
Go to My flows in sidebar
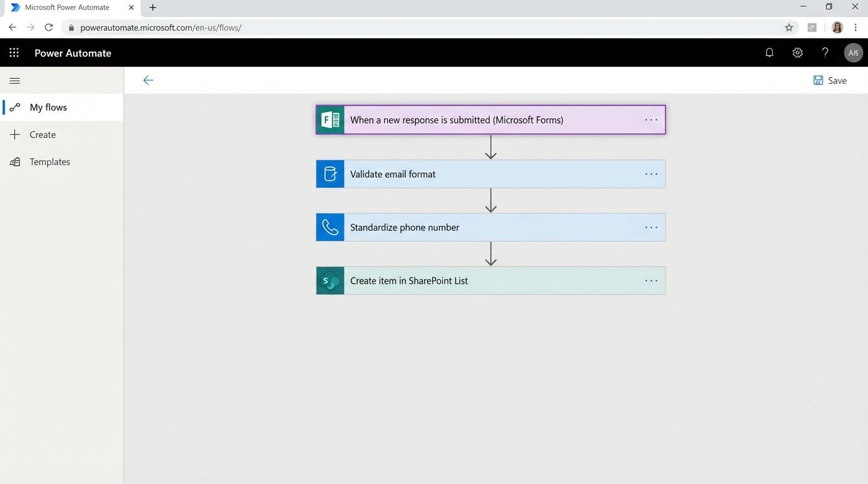(x=48, y=108)
